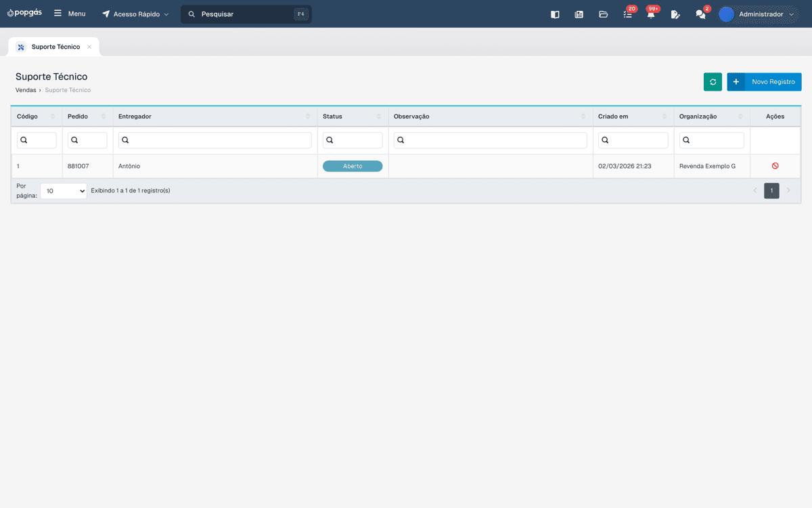Open the hamburger Menu
The image size is (812, 508).
point(70,14)
